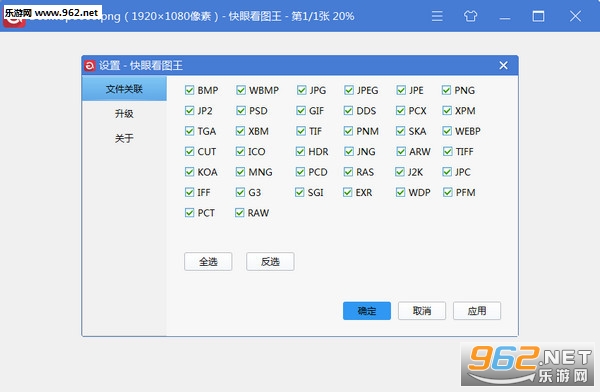Open the skin (shirt) icon

tap(470, 16)
